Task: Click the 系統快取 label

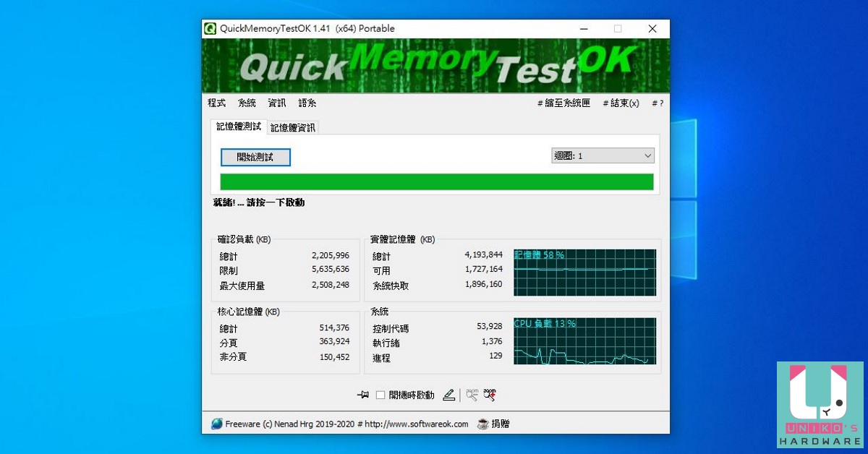Action: pyautogui.click(x=391, y=286)
